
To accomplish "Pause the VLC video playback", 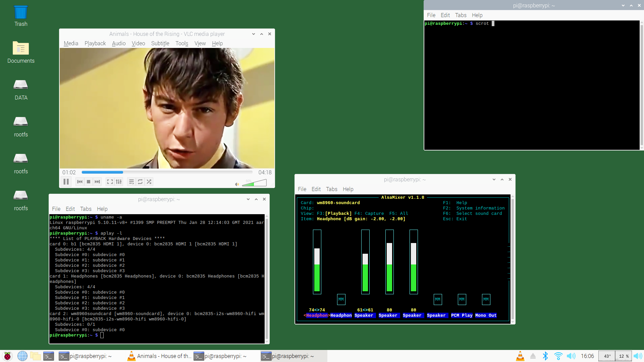I will point(66,182).
